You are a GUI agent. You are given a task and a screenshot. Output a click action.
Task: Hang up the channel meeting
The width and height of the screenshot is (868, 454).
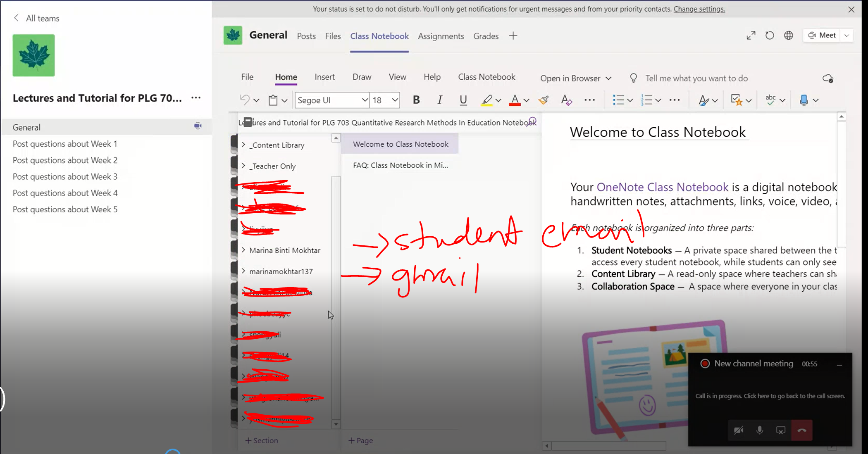(802, 430)
